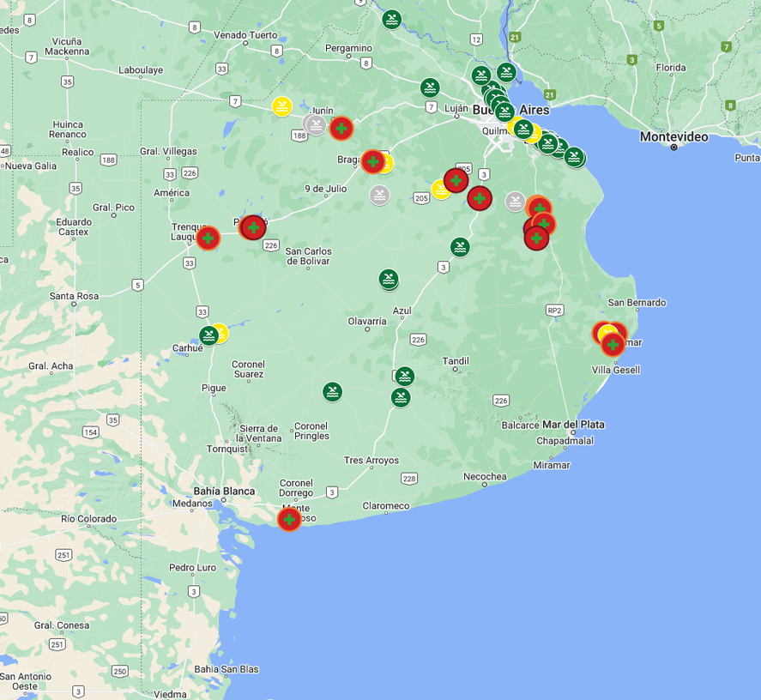
Task: Click the Olavarría place label
Action: 367,322
